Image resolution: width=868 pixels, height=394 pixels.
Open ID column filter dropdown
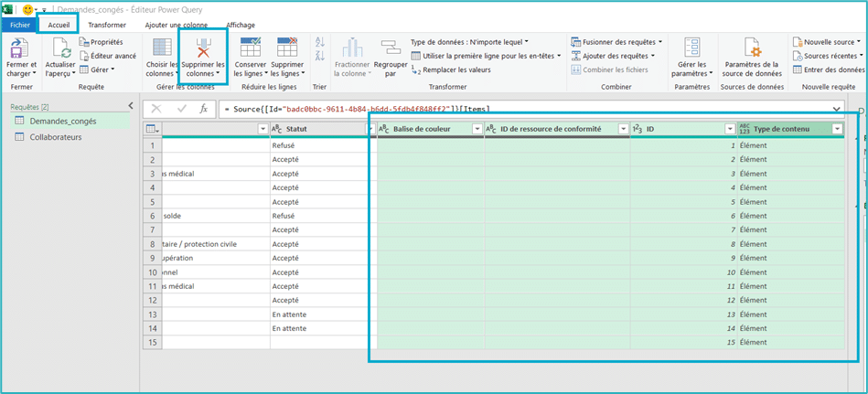(x=730, y=129)
